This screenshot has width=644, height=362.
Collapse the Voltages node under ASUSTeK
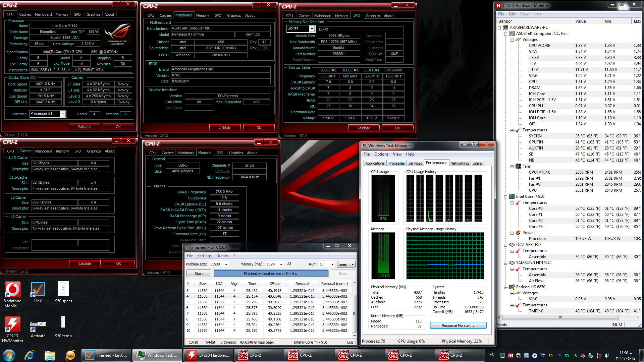512,40
